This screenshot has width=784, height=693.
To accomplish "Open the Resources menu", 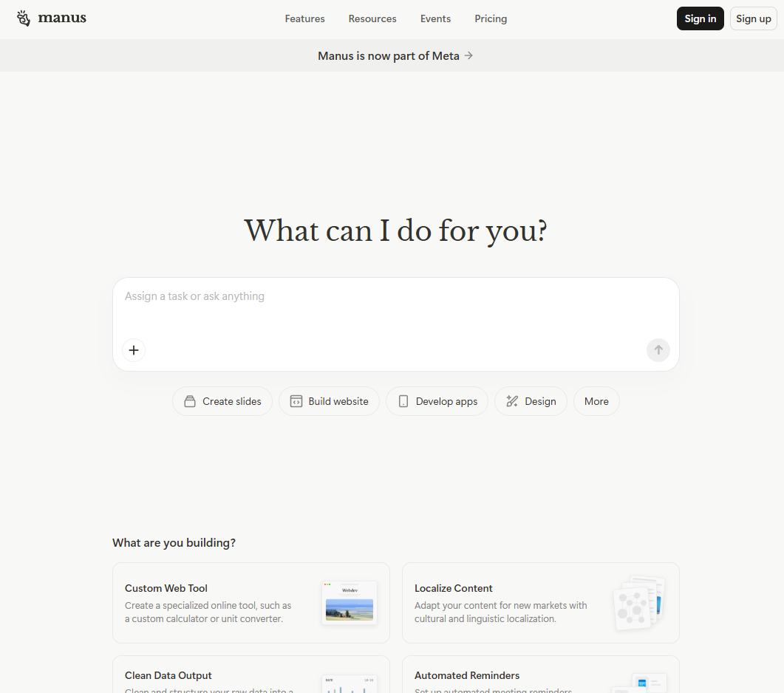I will [x=372, y=18].
